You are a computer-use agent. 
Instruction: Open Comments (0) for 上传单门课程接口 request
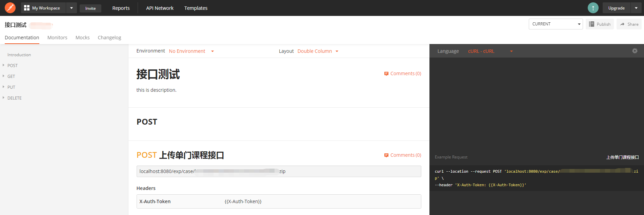[x=406, y=155]
